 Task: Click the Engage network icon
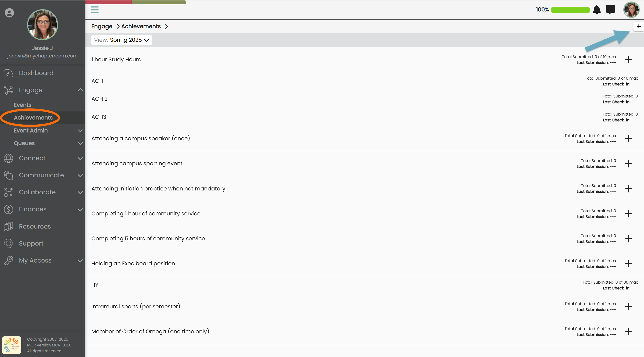(9, 90)
